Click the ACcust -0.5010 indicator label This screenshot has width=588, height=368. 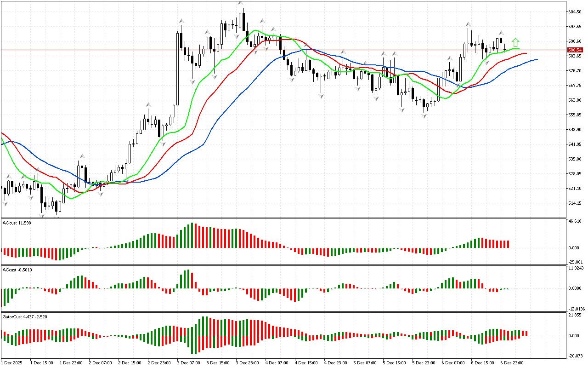pos(17,269)
